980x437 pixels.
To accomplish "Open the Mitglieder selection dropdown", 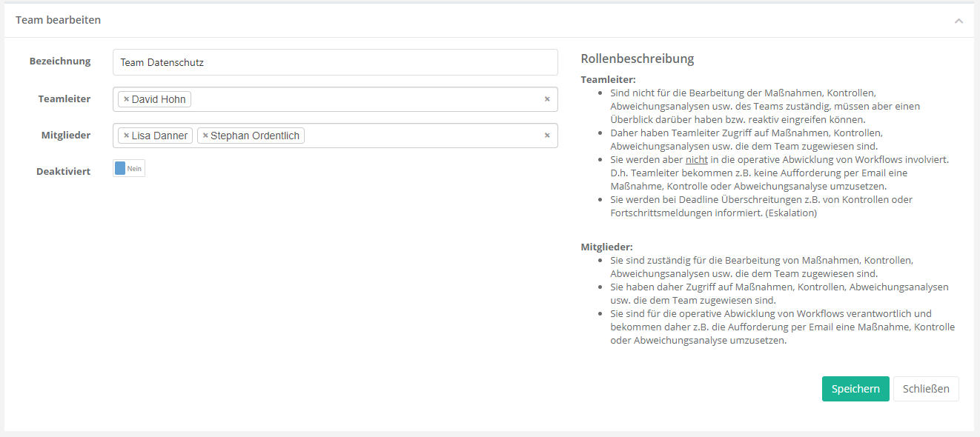I will 423,136.
